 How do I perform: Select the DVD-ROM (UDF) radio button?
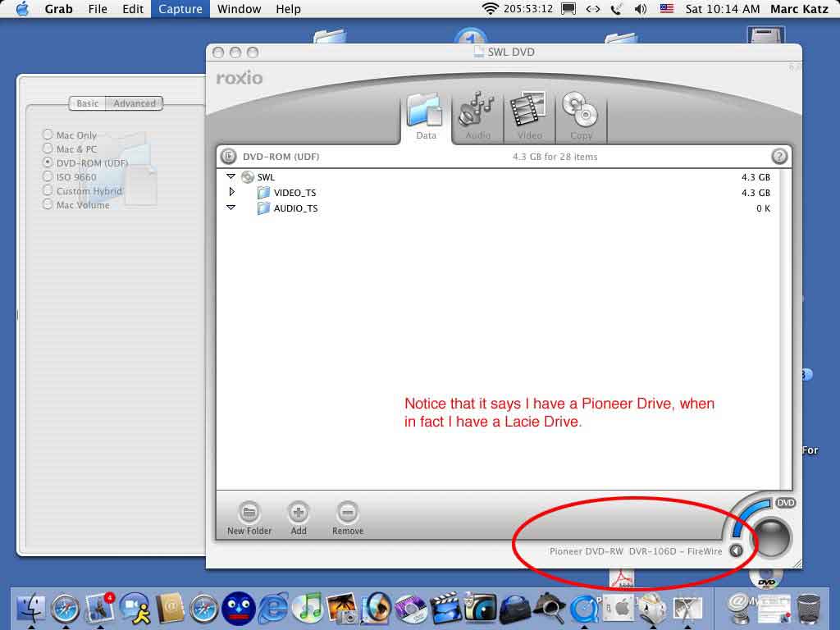click(x=48, y=162)
